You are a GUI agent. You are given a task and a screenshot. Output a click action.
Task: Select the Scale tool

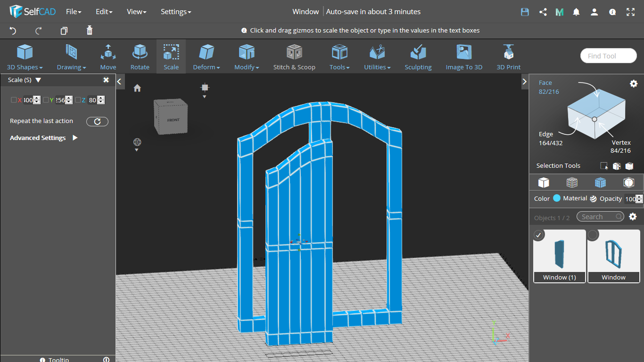pos(171,57)
